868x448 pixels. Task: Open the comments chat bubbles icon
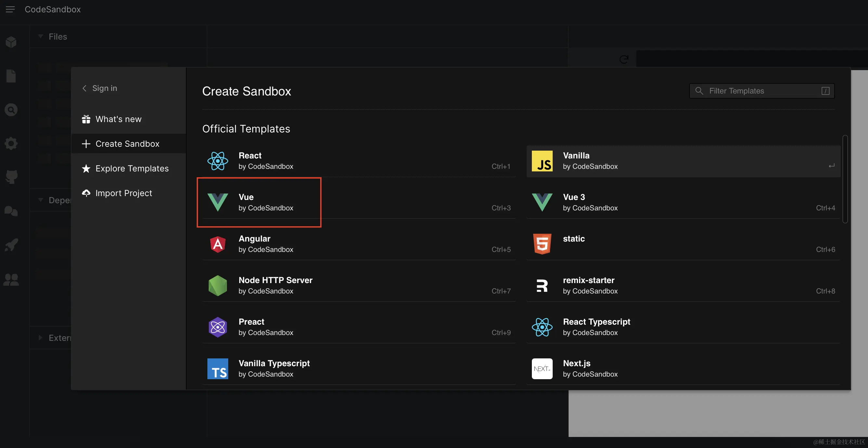point(11,211)
